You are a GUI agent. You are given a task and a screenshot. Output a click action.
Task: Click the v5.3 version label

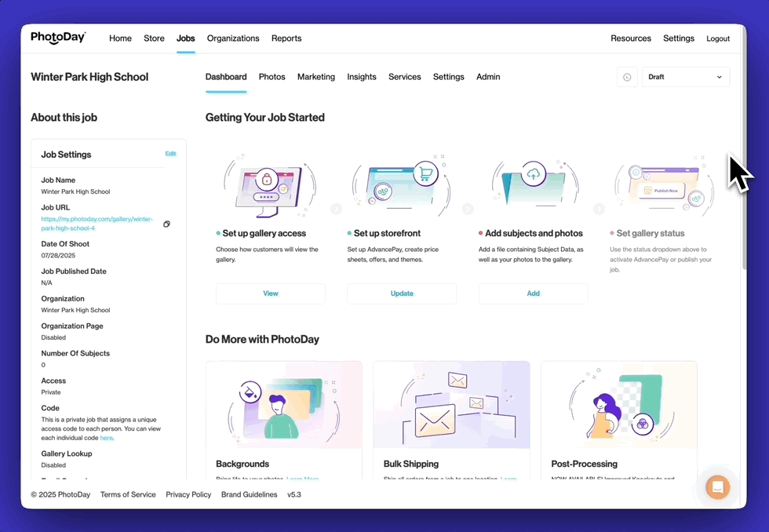tap(294, 494)
